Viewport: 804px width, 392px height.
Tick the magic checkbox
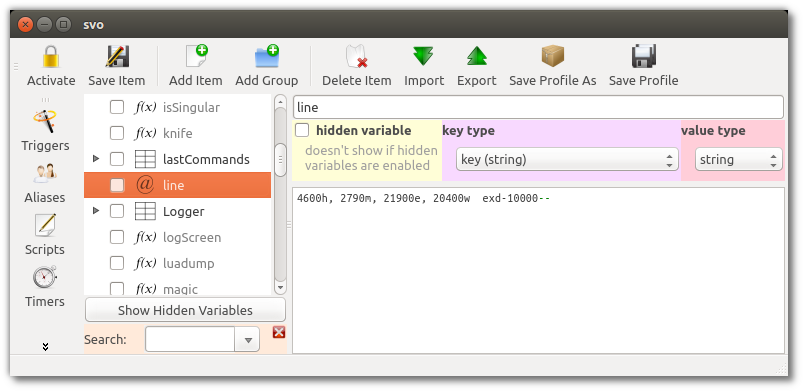pos(117,289)
